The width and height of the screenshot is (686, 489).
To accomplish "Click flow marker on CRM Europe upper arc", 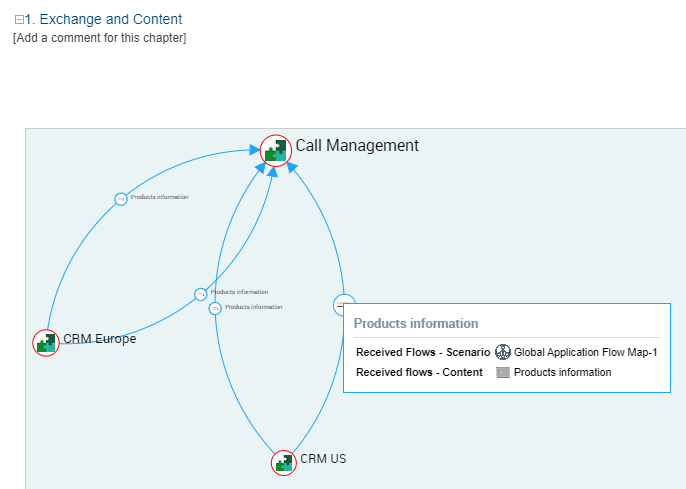I will [121, 199].
